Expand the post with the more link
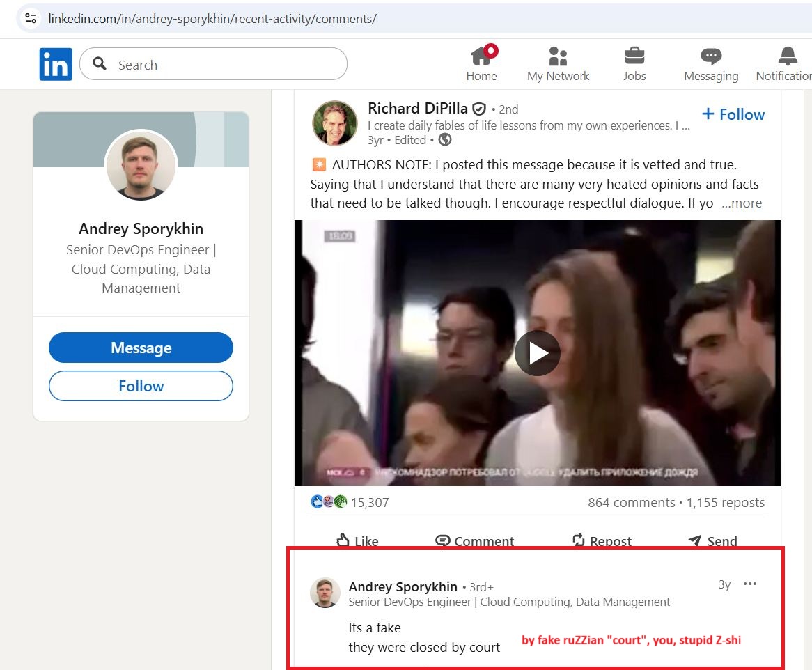The image size is (812, 670). [741, 203]
